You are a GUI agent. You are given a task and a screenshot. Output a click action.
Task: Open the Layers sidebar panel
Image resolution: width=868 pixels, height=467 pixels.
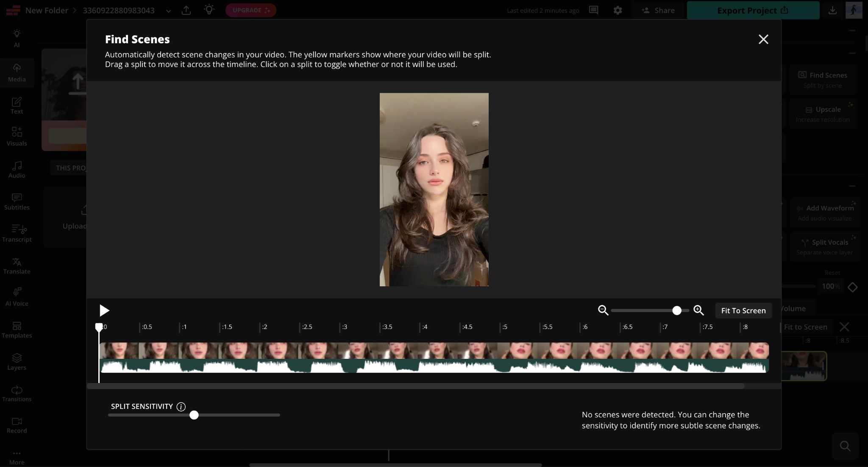(17, 362)
